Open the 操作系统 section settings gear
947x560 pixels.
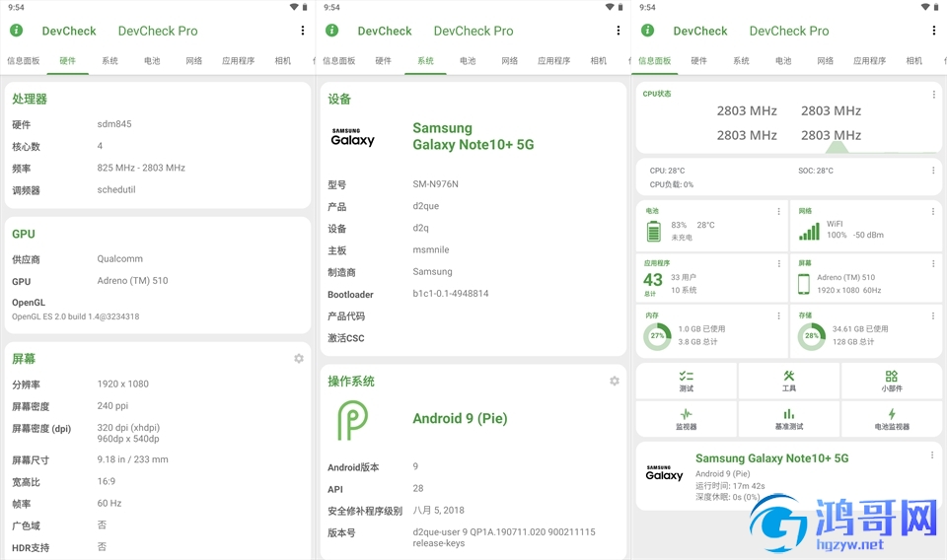615,381
